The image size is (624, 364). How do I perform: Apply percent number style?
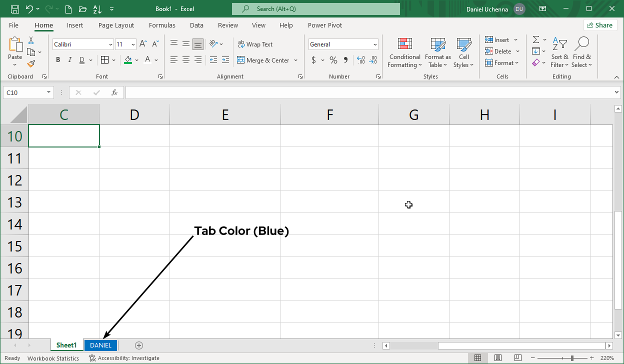coord(333,60)
